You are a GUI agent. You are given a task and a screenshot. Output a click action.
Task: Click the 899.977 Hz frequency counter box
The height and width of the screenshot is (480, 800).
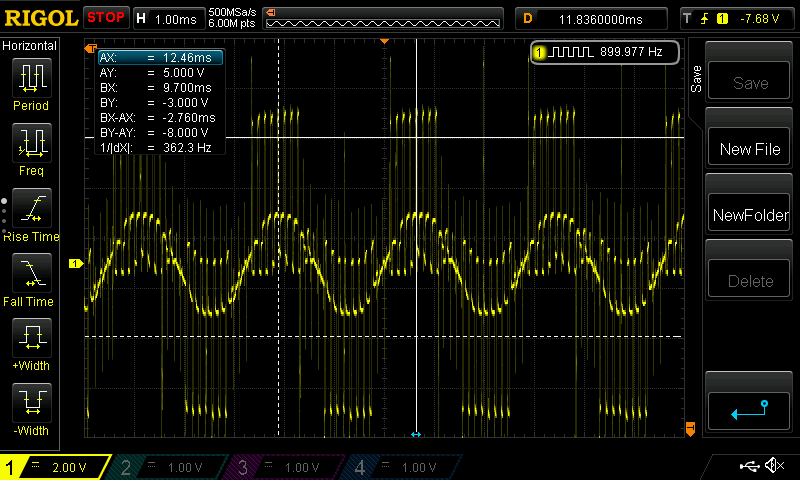[x=605, y=52]
